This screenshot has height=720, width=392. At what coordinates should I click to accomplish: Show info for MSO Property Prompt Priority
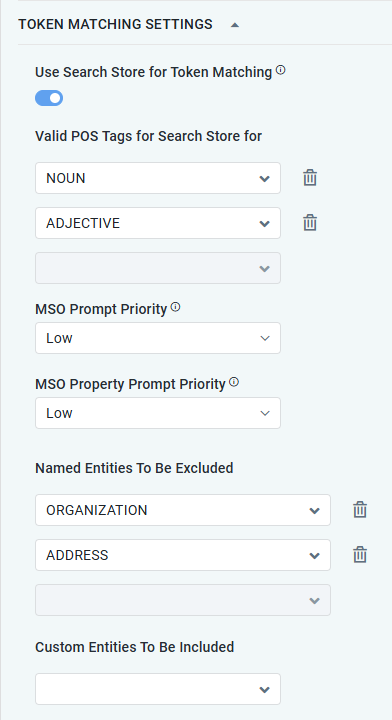(234, 382)
